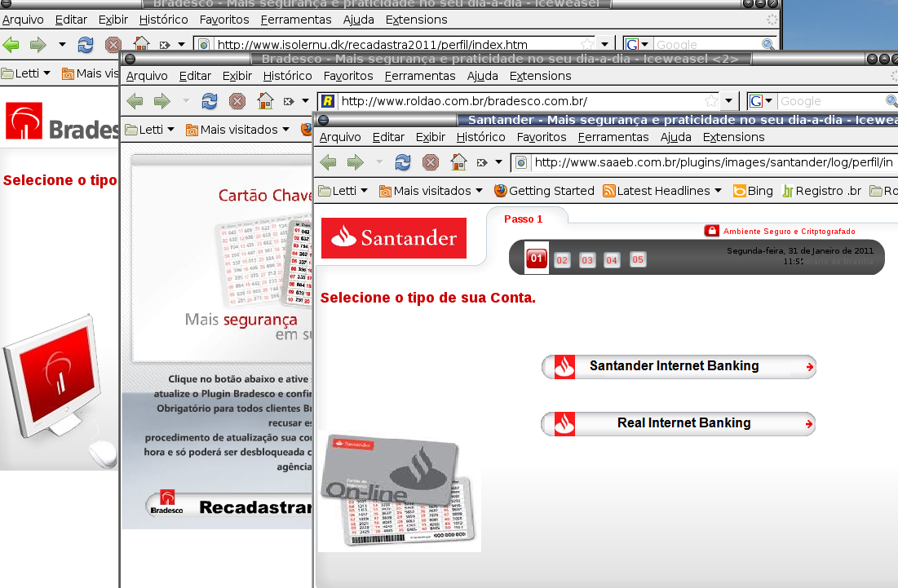Open the URL dropdown in the isolernu.dk window
The image size is (898, 588).
tap(604, 44)
